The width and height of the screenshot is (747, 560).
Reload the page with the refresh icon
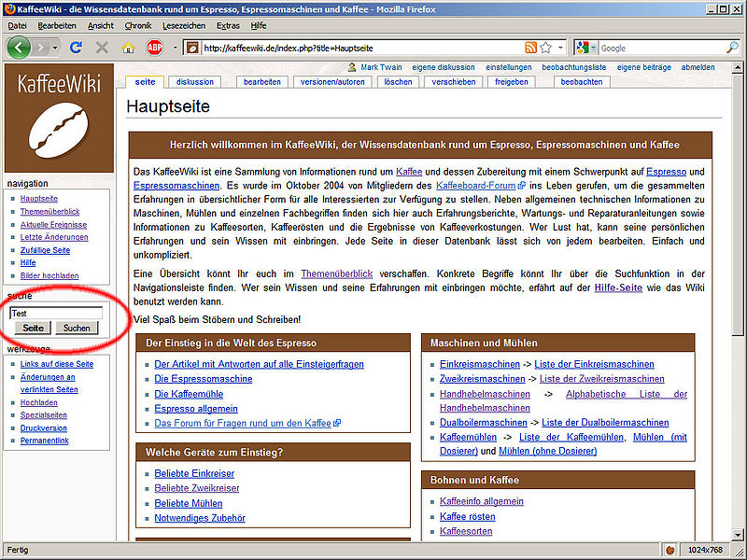coord(78,47)
